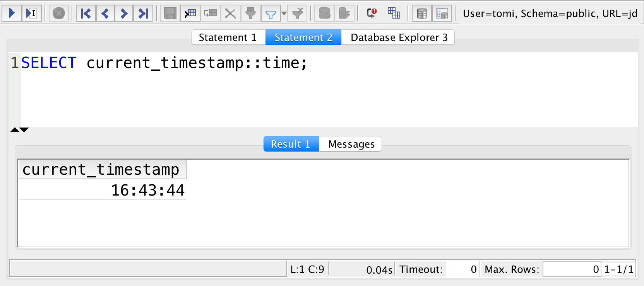644x286 pixels.
Task: Toggle the quick filter funnel
Action: (271, 13)
